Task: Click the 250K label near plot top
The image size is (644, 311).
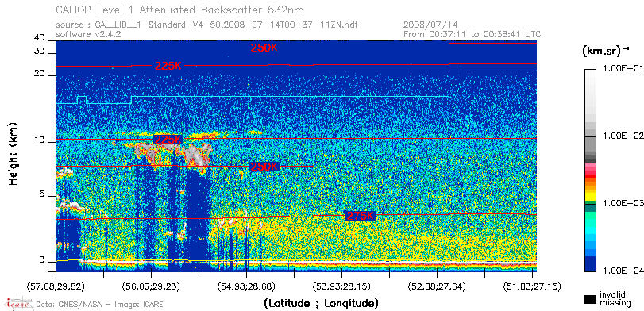Action: tap(264, 48)
